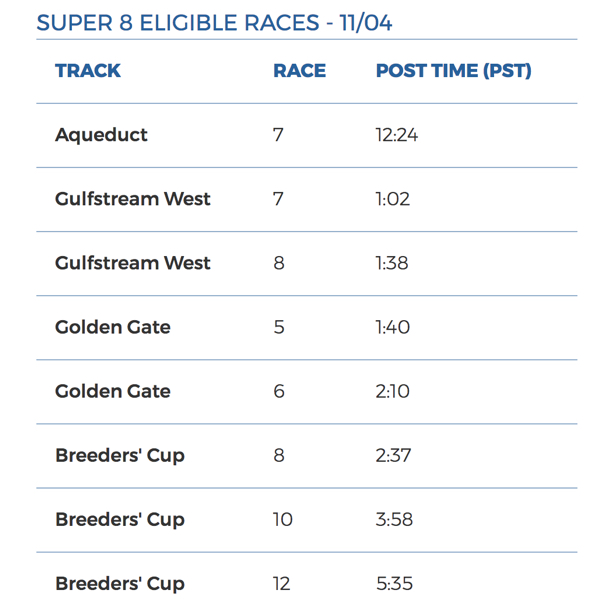The image size is (615, 606).
Task: Select Golden Gate in the 2:10 row
Action: (x=113, y=391)
